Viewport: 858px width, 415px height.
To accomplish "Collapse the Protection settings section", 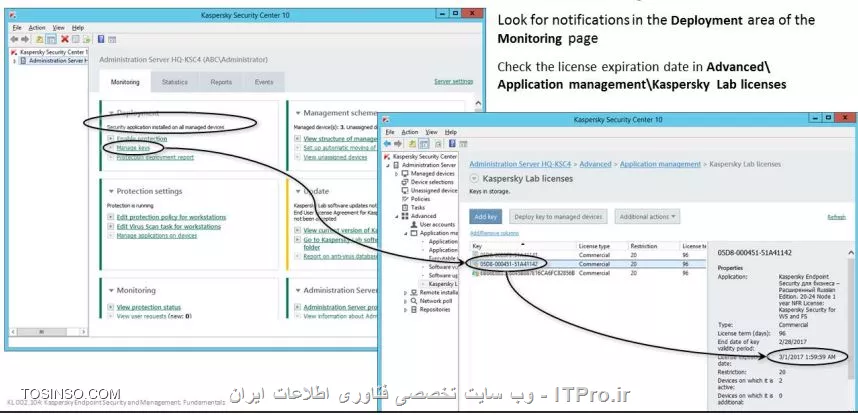I will pyautogui.click(x=111, y=192).
